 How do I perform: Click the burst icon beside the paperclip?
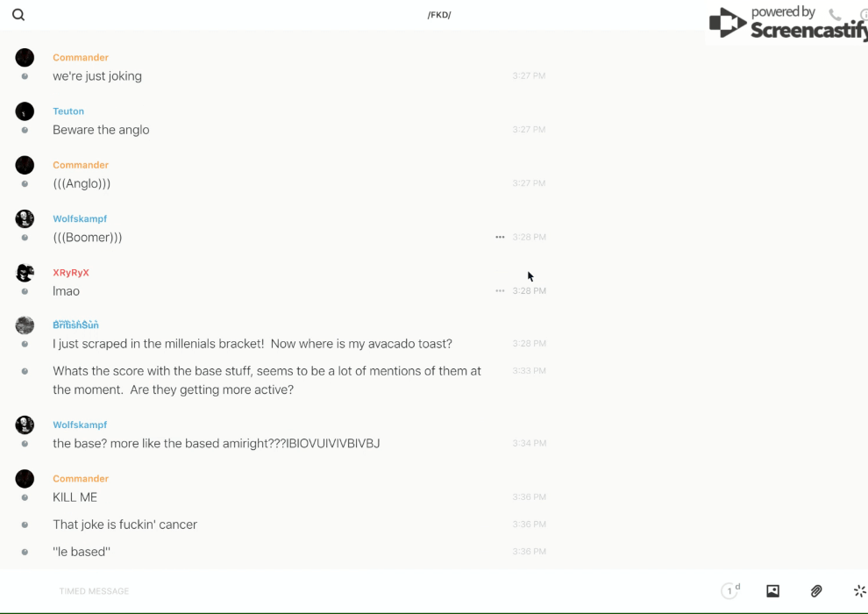[859, 591]
